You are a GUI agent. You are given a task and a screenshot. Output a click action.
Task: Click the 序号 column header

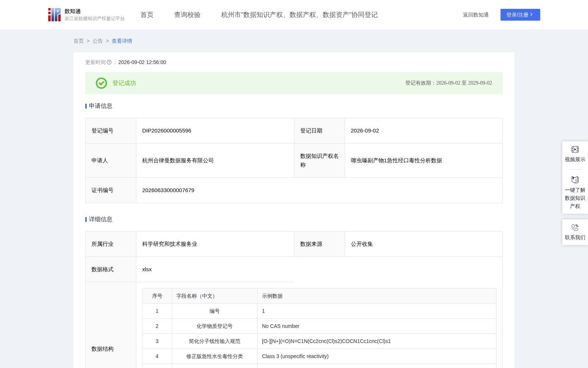point(157,296)
